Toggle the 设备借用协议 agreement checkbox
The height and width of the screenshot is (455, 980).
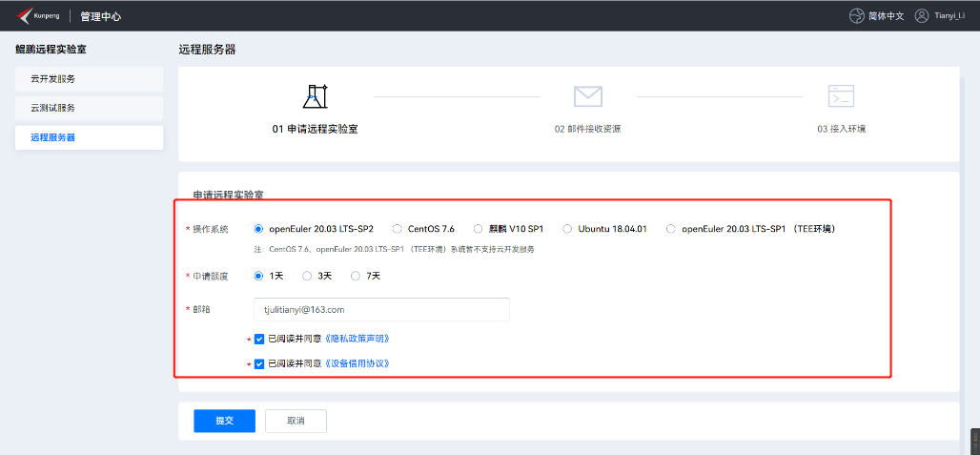259,363
